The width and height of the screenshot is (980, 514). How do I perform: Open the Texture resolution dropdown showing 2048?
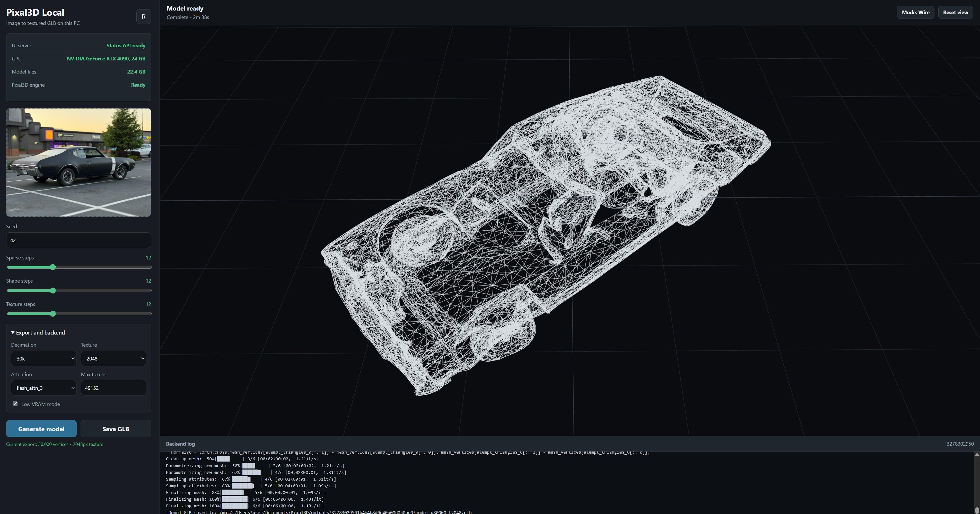pos(113,358)
